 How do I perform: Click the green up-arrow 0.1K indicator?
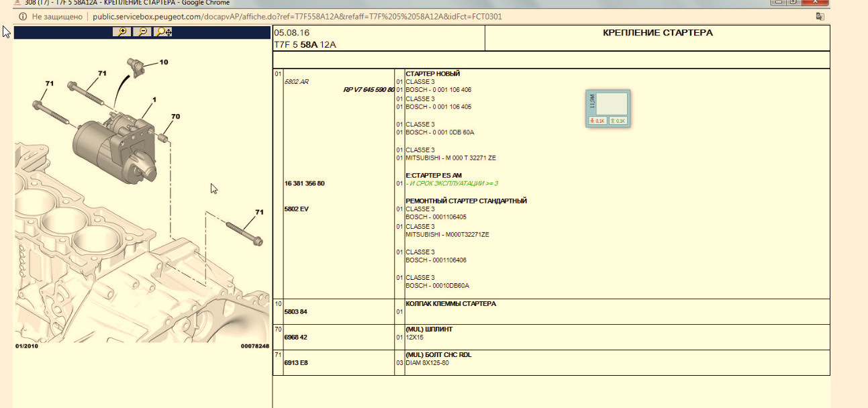pyautogui.click(x=618, y=121)
